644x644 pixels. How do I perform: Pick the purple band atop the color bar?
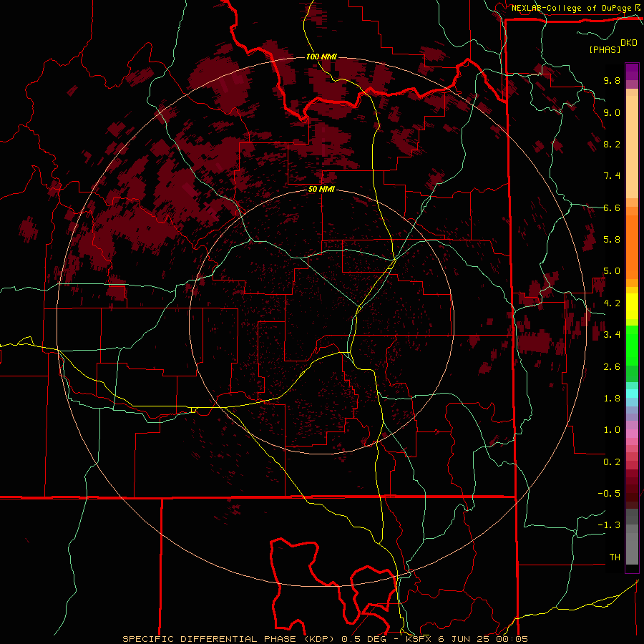click(632, 72)
